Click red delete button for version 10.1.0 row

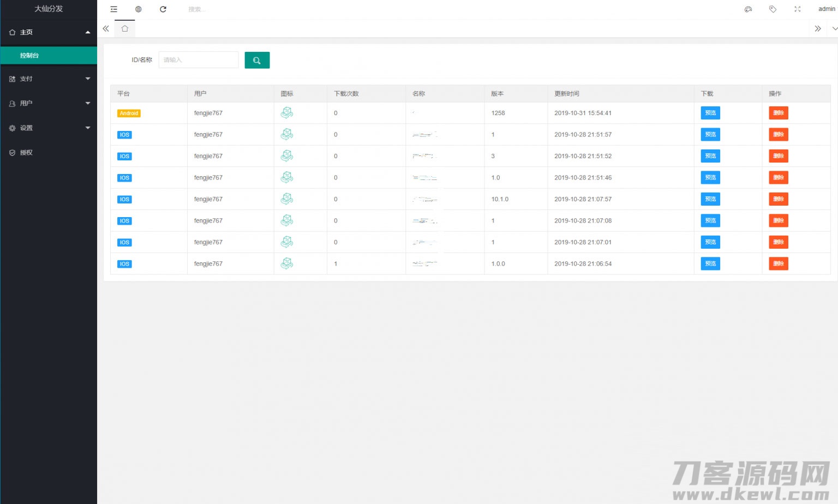coord(778,199)
